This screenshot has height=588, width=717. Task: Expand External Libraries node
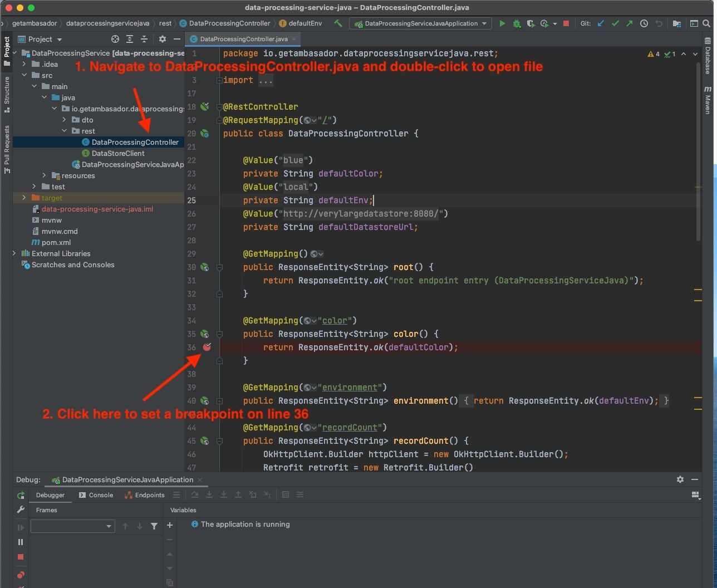pos(14,253)
